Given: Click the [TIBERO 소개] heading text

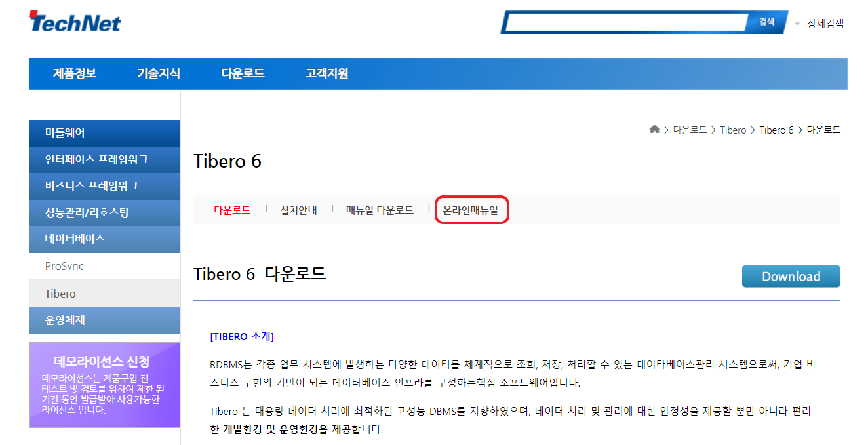Looking at the screenshot, I should [242, 337].
